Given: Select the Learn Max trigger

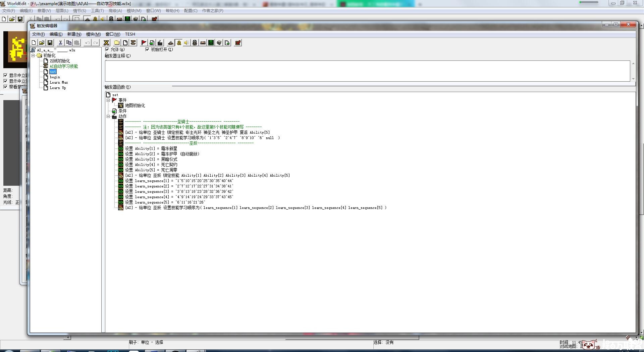Looking at the screenshot, I should coord(59,82).
